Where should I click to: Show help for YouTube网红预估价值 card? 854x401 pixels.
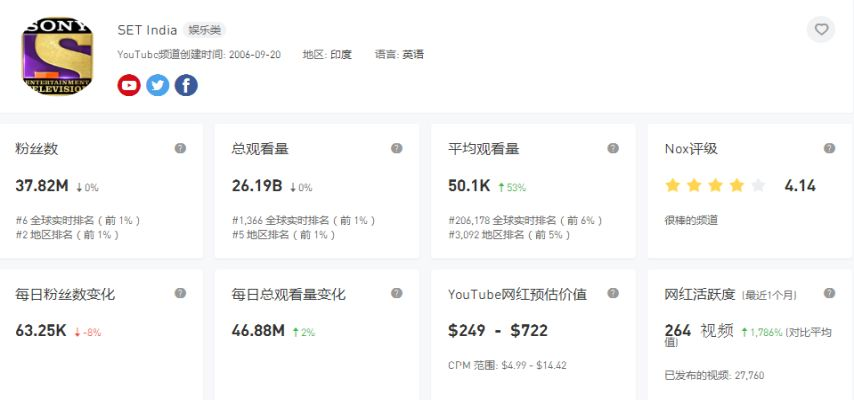[x=613, y=293]
